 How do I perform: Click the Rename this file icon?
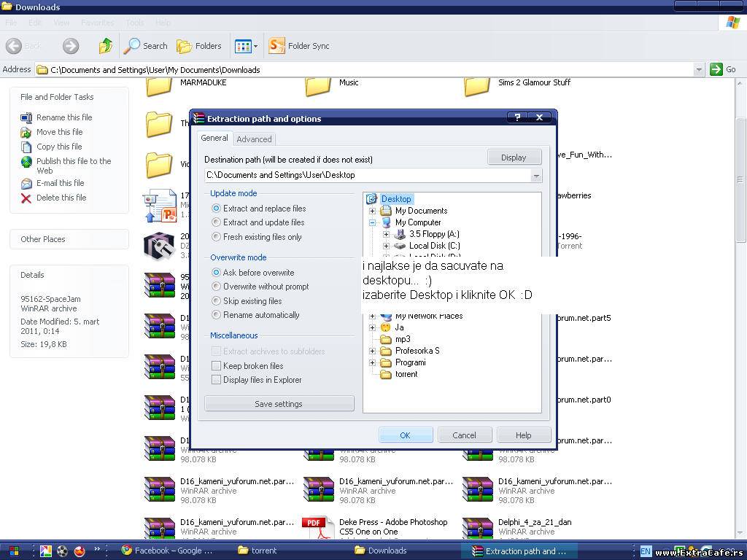click(26, 117)
